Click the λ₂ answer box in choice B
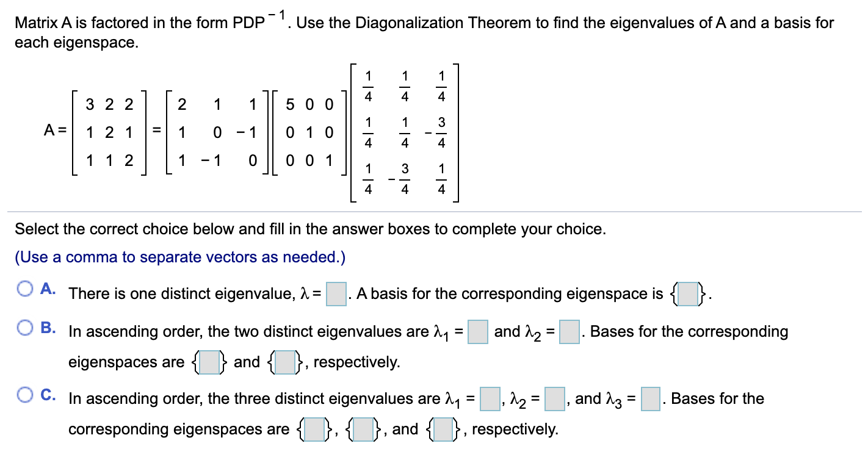This screenshot has height=460, width=868. [568, 331]
